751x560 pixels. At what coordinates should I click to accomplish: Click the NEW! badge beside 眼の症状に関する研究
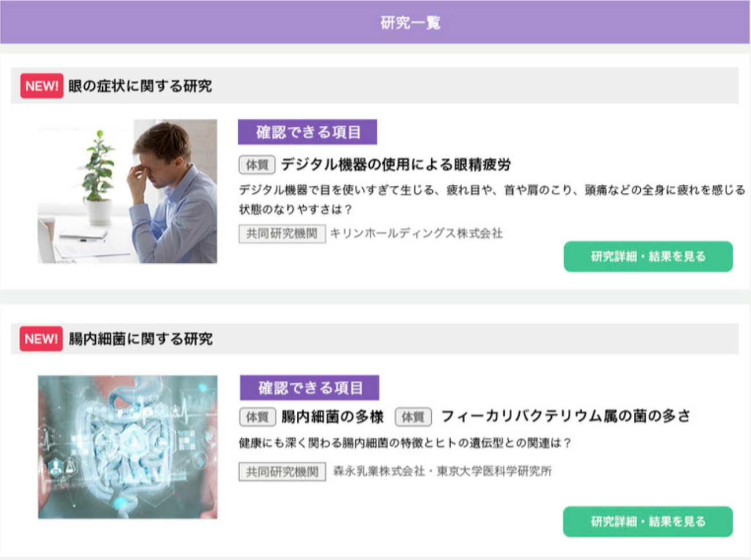coord(42,86)
